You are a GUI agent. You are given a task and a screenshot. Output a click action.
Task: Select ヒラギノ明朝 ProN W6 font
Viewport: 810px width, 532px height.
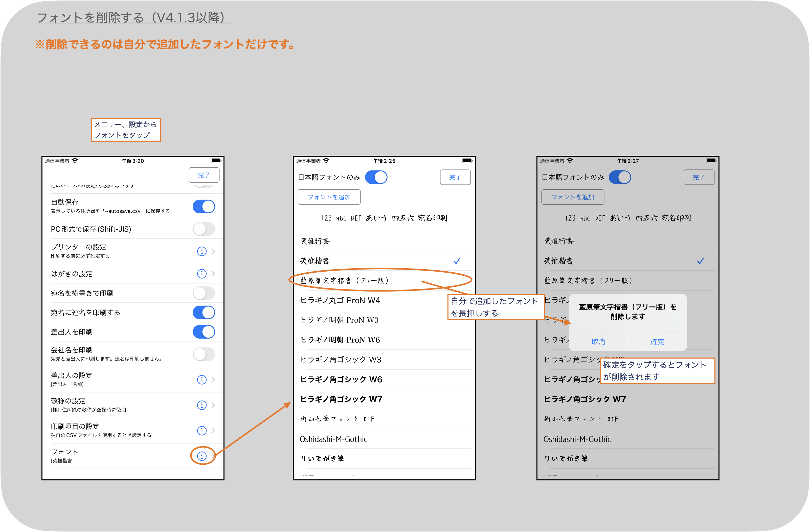[384, 340]
